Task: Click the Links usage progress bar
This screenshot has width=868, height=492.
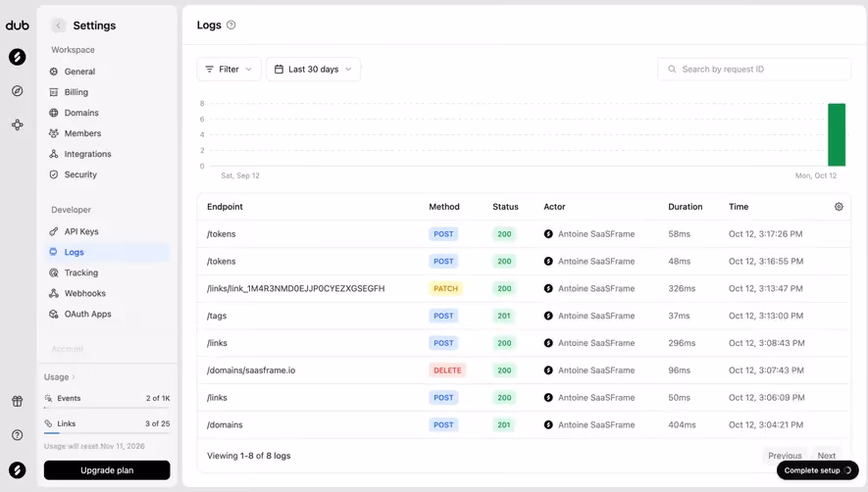Action: tap(107, 433)
